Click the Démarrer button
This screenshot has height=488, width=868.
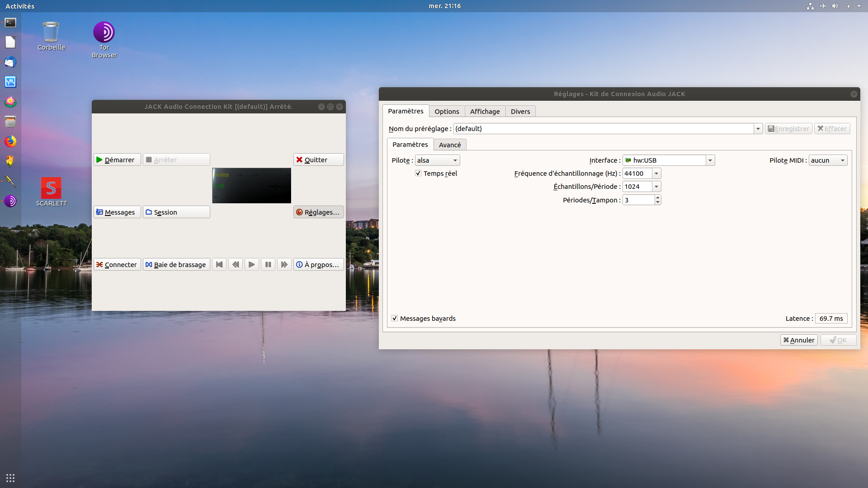[x=117, y=160]
